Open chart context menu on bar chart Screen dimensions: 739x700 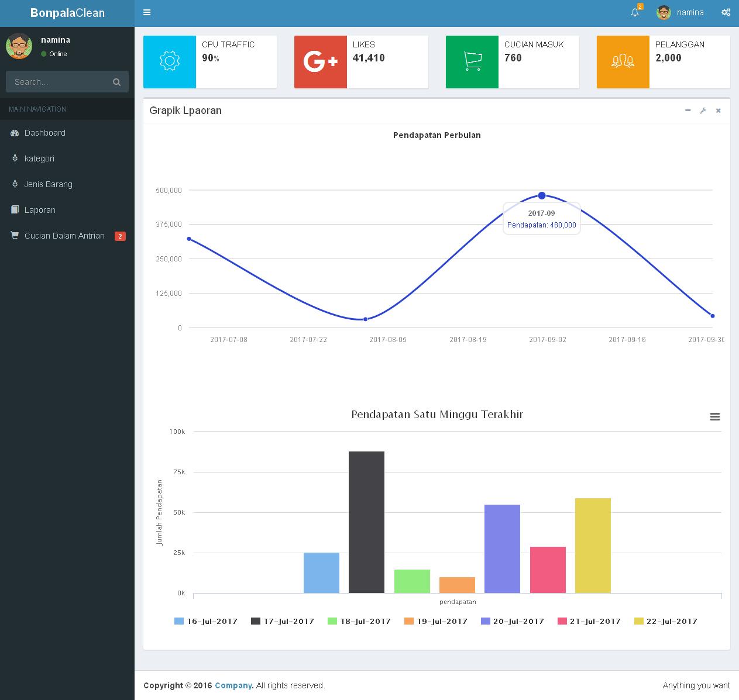coord(715,417)
